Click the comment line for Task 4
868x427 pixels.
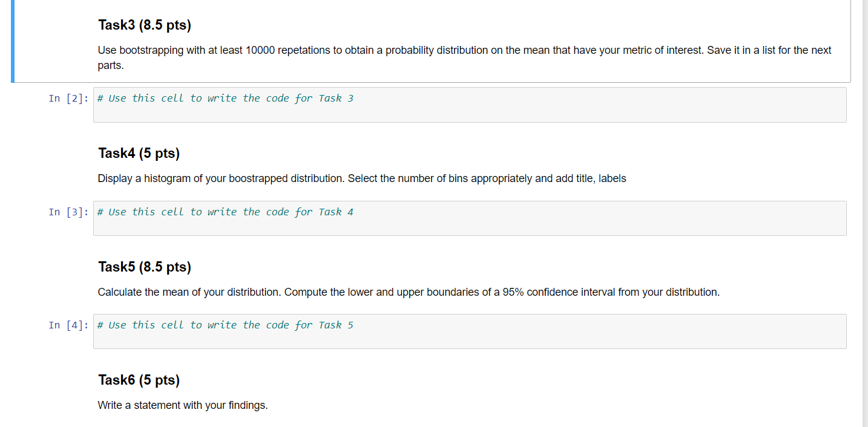pos(225,212)
